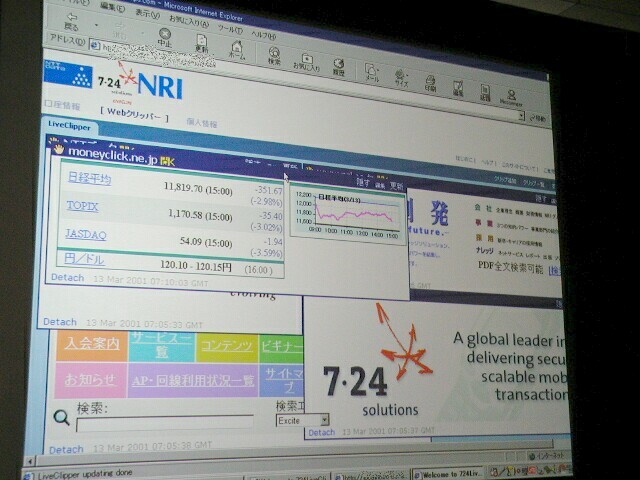Open the 表示 (View) menu
Screen dimensions: 640x480
147,13
